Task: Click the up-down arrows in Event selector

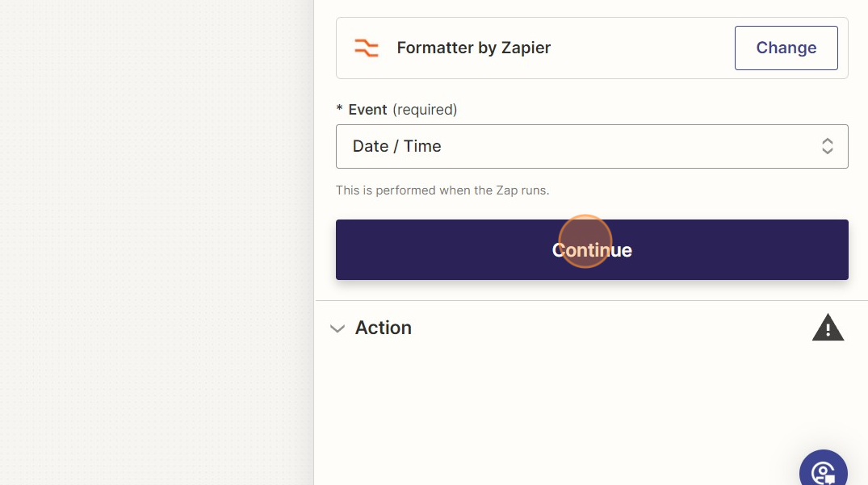Action: click(828, 146)
